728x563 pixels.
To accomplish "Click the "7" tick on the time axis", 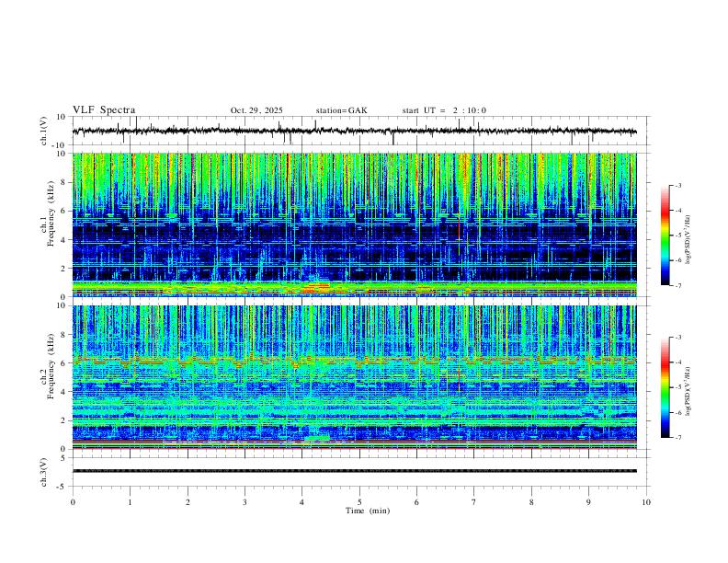I will 474,502.
